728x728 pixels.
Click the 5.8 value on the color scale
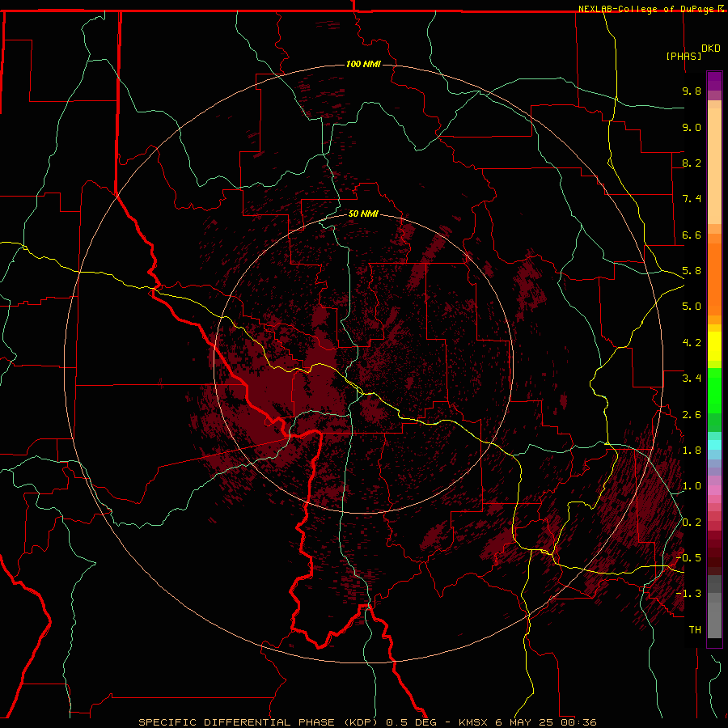pyautogui.click(x=692, y=271)
